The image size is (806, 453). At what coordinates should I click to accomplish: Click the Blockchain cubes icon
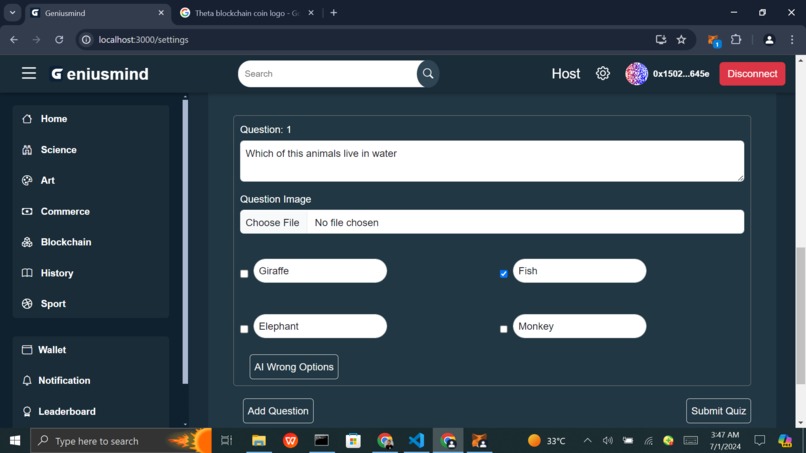click(x=27, y=242)
